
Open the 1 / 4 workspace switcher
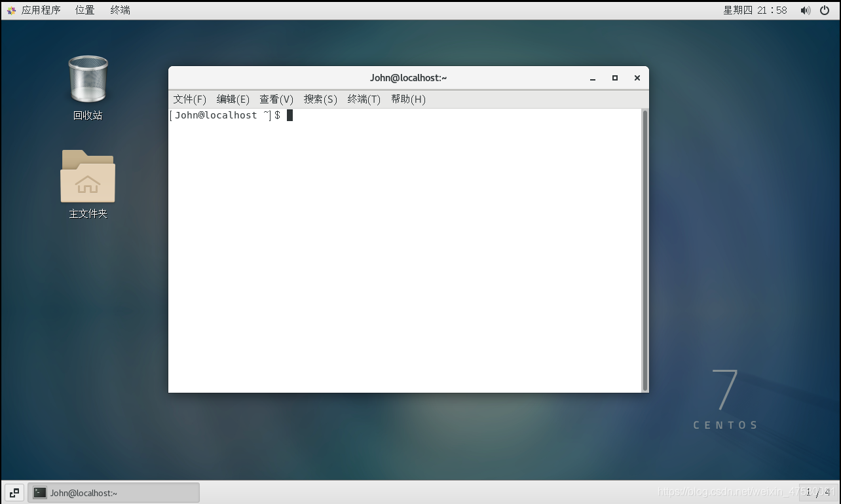point(817,492)
